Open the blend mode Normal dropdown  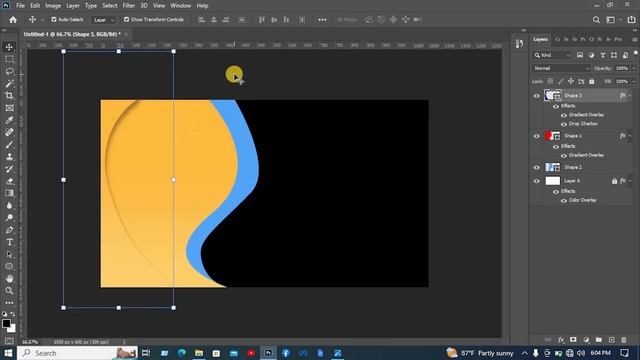tap(561, 69)
